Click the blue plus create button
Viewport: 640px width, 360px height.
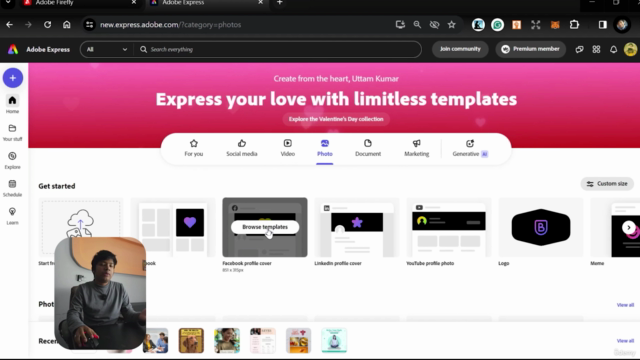pyautogui.click(x=13, y=78)
